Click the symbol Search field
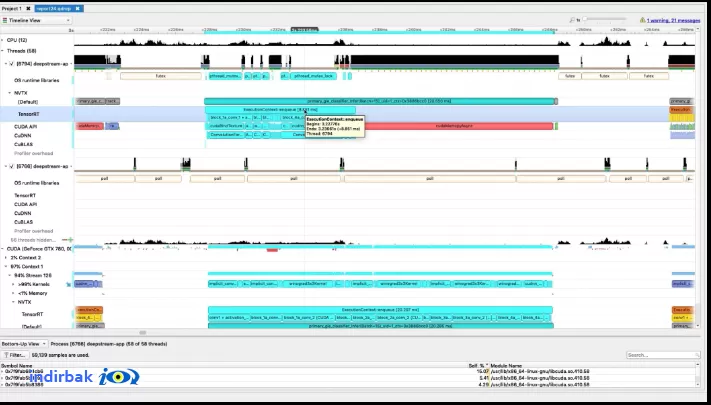 pos(663,355)
